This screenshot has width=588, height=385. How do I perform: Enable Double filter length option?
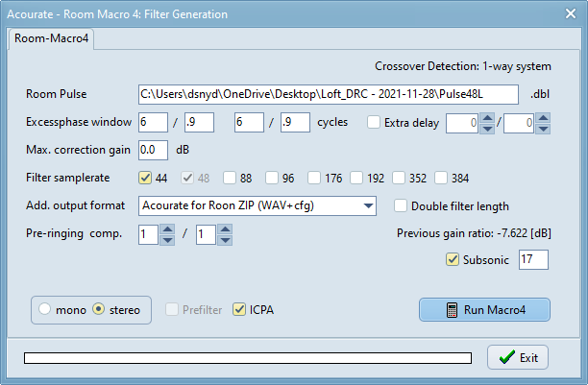[x=401, y=205]
